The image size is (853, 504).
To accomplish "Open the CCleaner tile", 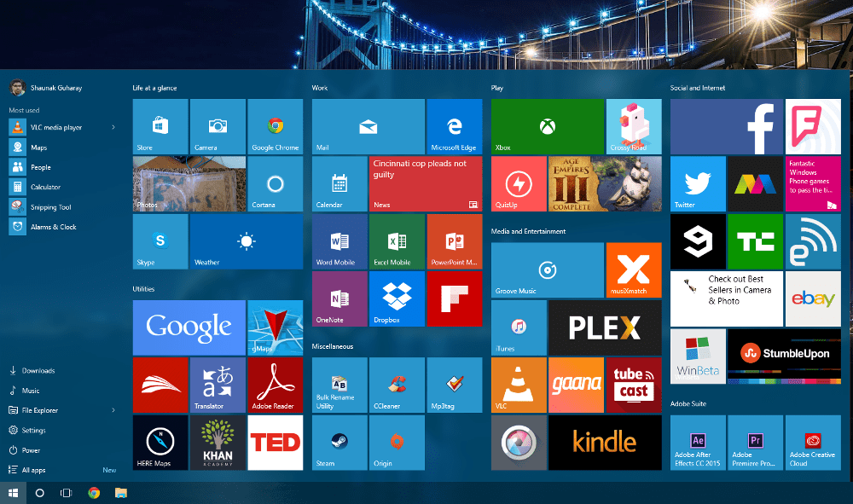I will tap(397, 385).
